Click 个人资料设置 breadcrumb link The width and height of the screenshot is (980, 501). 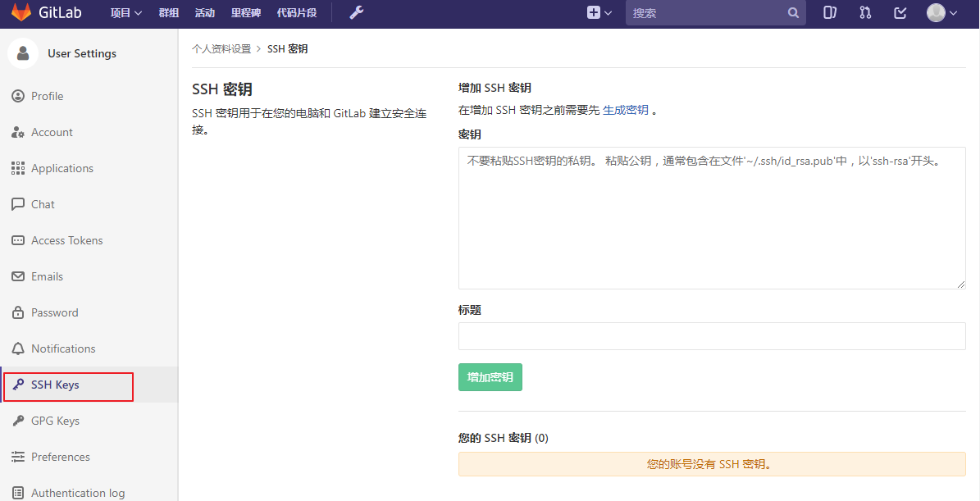point(221,49)
